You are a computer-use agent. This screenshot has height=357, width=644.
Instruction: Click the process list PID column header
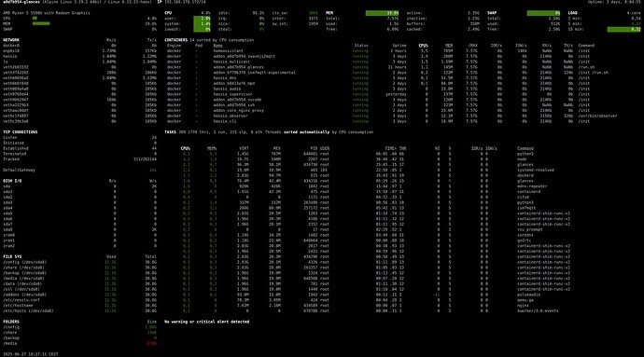click(314, 148)
